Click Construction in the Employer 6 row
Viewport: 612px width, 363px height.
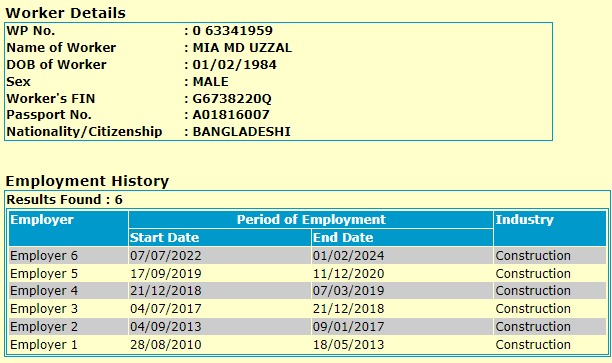[x=533, y=256]
